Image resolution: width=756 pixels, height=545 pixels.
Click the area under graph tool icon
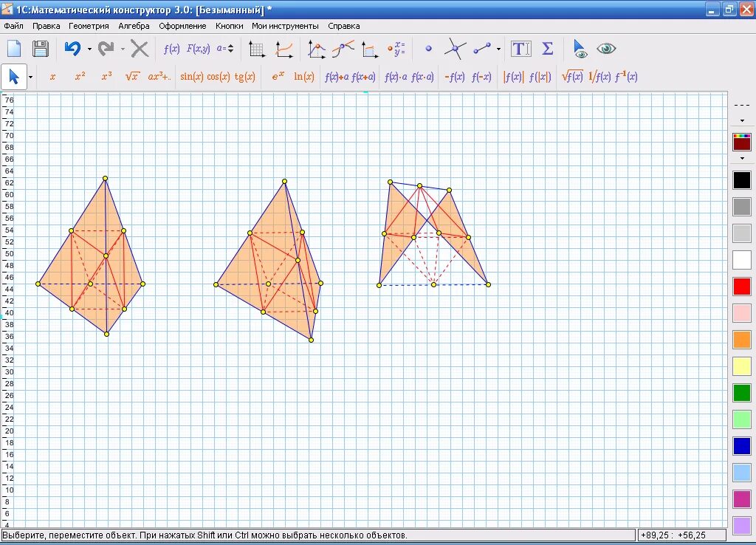(369, 49)
